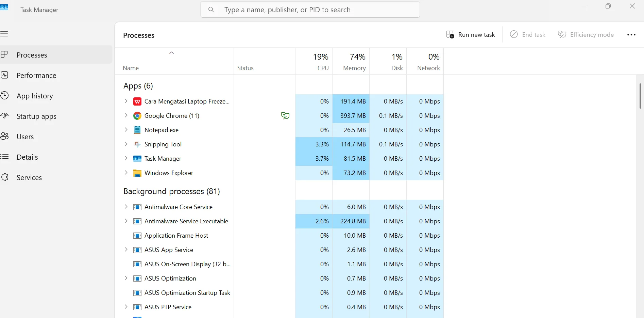Sort processes by Network usage column
This screenshot has height=318, width=644.
(x=425, y=61)
